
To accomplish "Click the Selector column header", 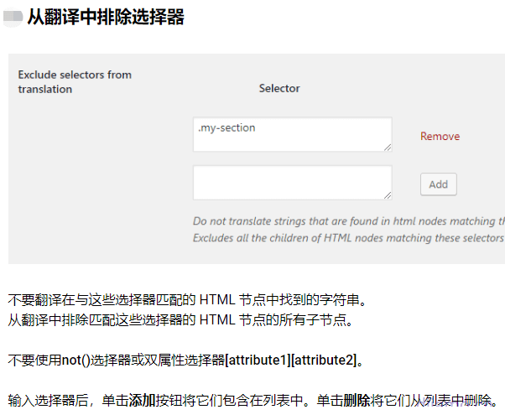I will tap(279, 88).
